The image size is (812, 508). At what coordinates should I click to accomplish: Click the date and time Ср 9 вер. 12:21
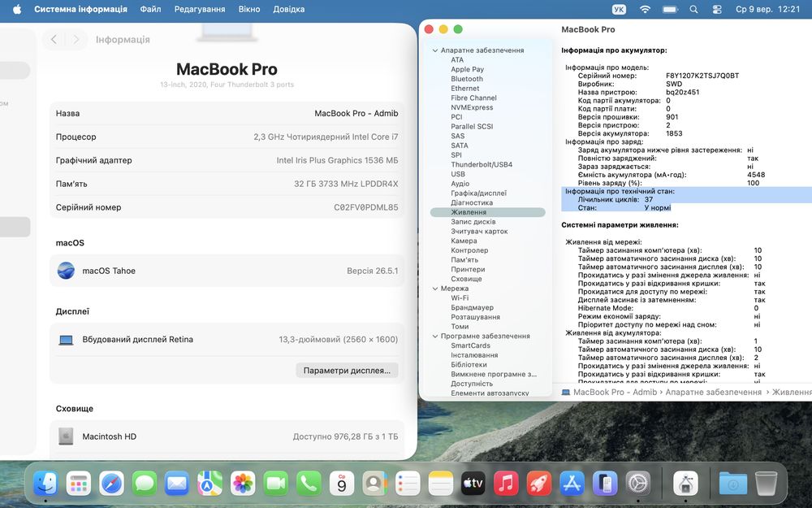pos(768,9)
